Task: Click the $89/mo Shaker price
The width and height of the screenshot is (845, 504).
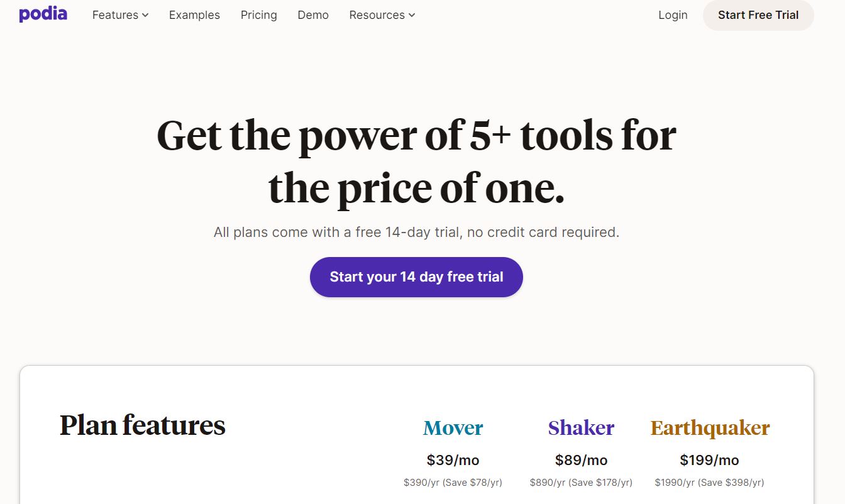Action: click(x=581, y=460)
